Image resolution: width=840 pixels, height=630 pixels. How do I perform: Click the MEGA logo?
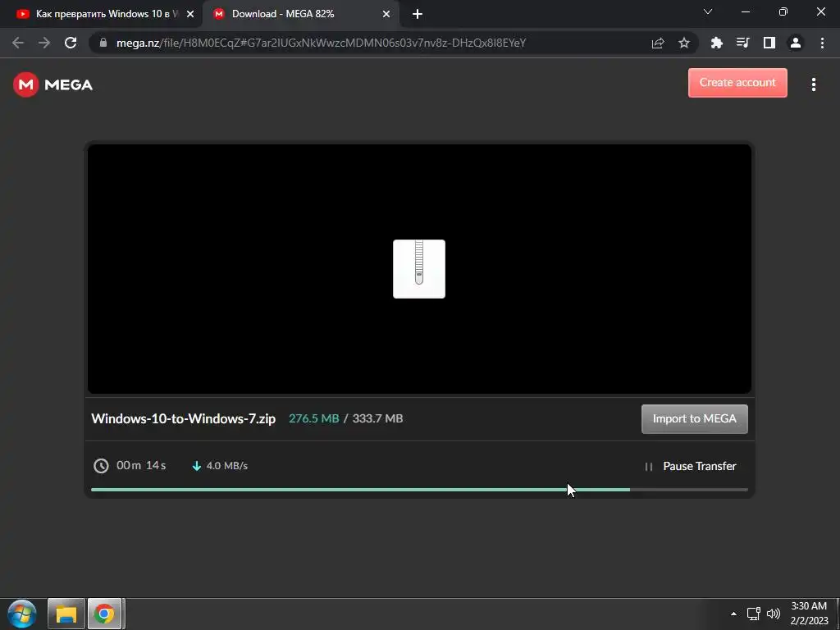click(53, 84)
